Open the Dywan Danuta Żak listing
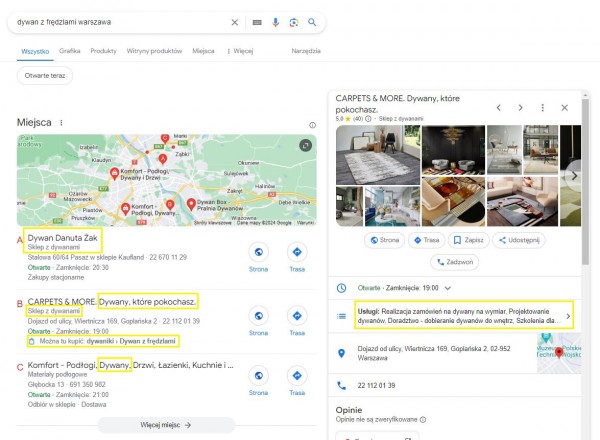The height and width of the screenshot is (440, 600). click(x=62, y=238)
